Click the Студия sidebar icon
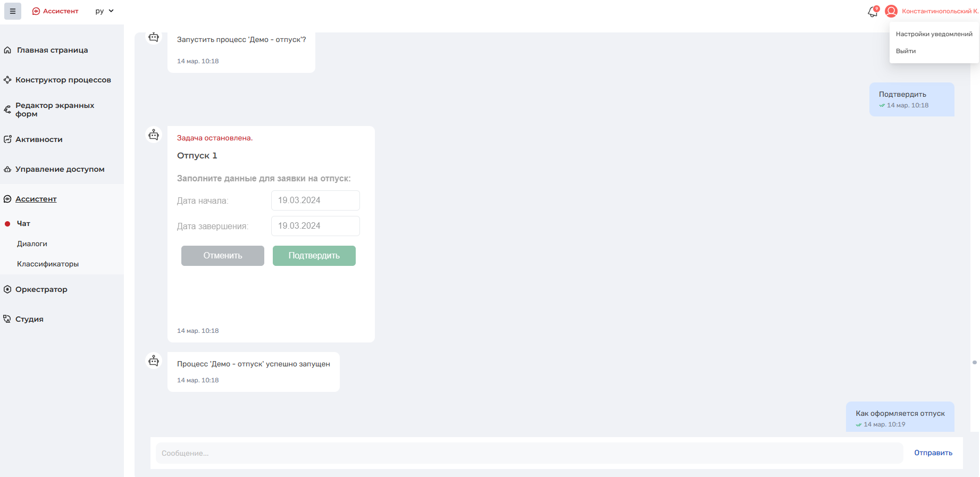 pos(7,319)
